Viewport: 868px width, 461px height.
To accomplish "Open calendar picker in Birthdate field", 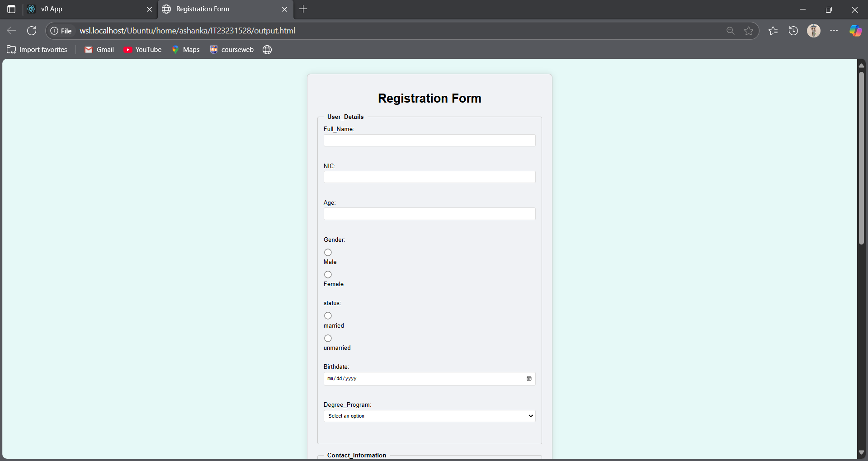I will click(529, 379).
